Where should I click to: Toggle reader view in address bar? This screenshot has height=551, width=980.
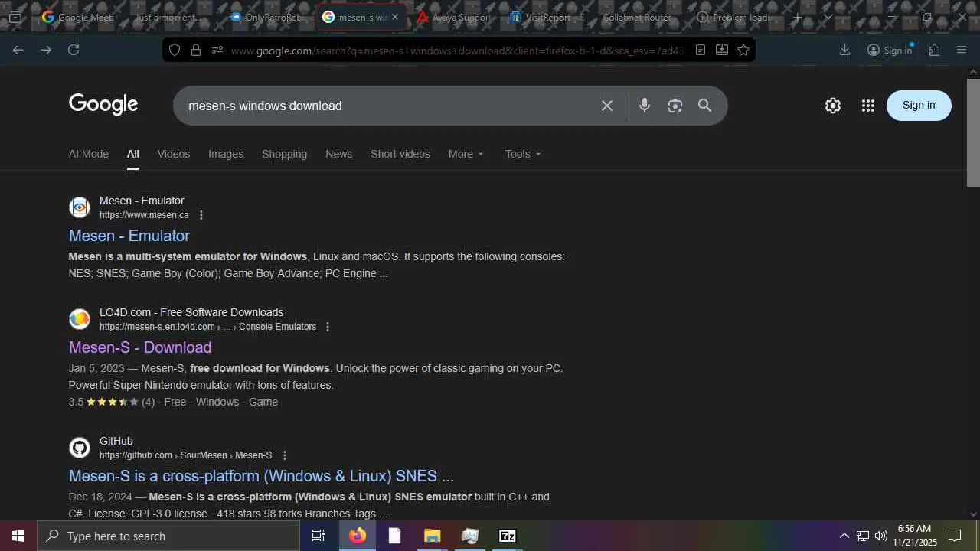click(700, 50)
